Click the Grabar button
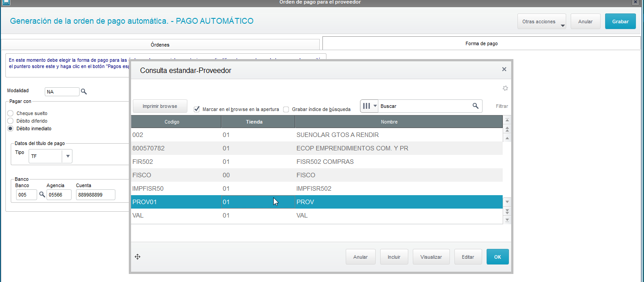644x282 pixels. pos(620,21)
